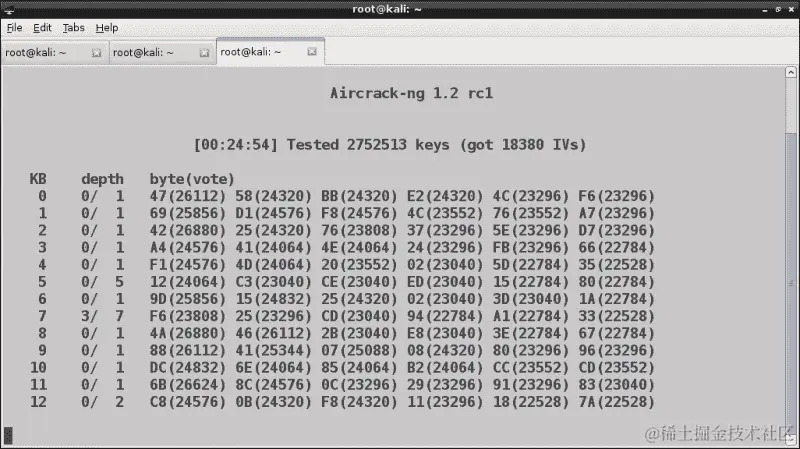Click value '4D(24064)' in KB row 4
Screen dimensions: 800x449
point(273,265)
